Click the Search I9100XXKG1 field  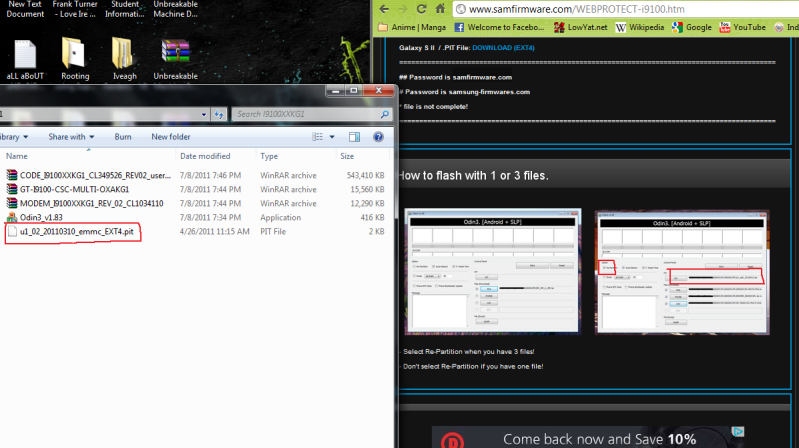point(300,115)
